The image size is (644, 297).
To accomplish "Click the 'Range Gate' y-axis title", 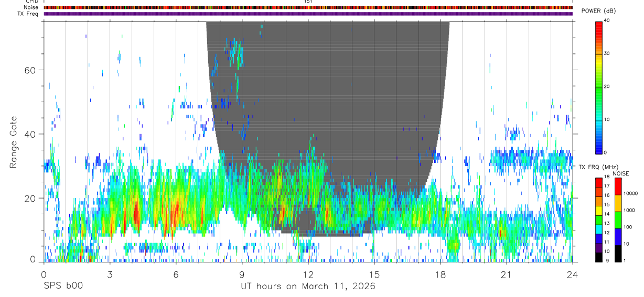I will pos(13,142).
